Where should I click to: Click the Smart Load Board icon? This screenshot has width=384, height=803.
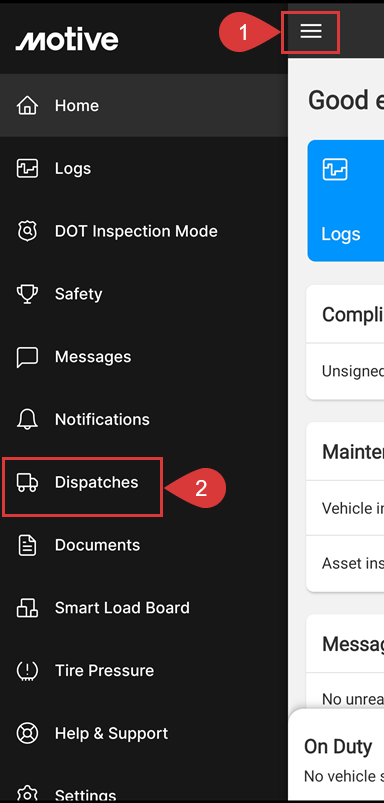(x=27, y=608)
